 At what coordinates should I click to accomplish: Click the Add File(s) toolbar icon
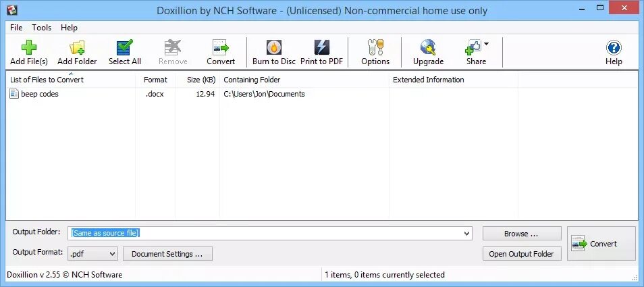click(x=29, y=52)
